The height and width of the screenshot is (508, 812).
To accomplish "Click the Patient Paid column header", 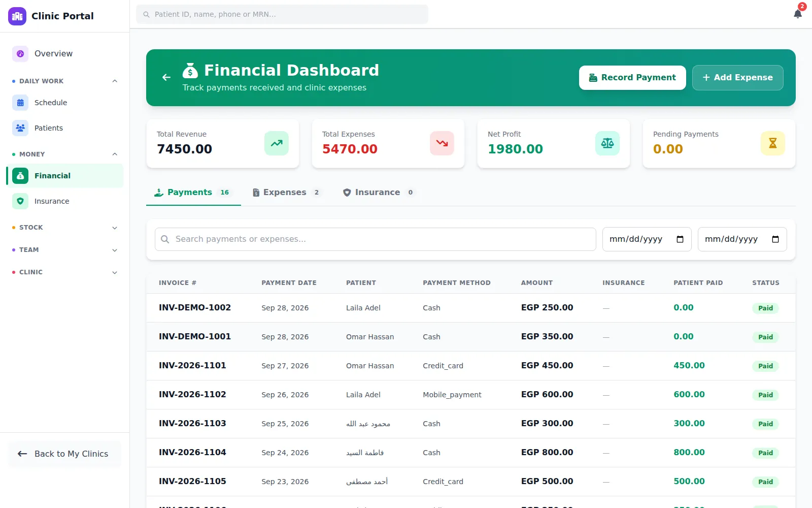I will 698,283.
